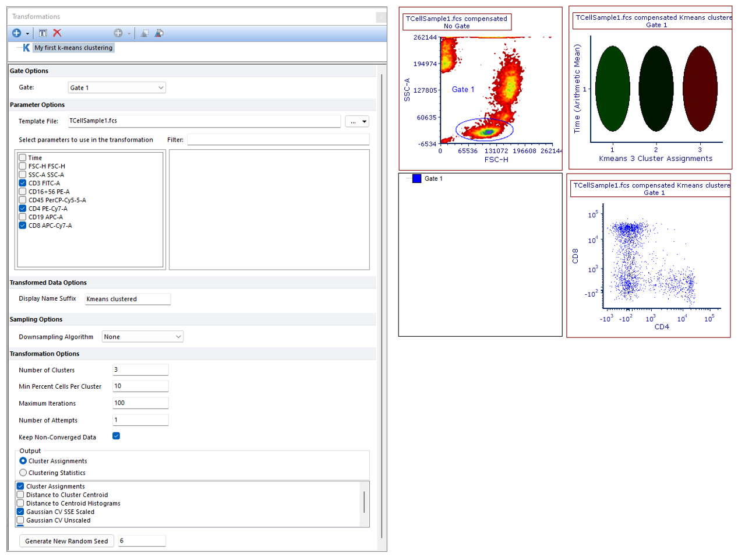
Task: Click the options panel vertical scrollbar
Action: click(382, 306)
